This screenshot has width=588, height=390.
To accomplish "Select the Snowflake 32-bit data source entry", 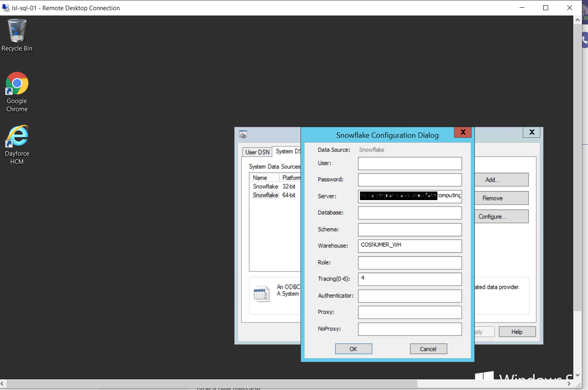I will (265, 186).
